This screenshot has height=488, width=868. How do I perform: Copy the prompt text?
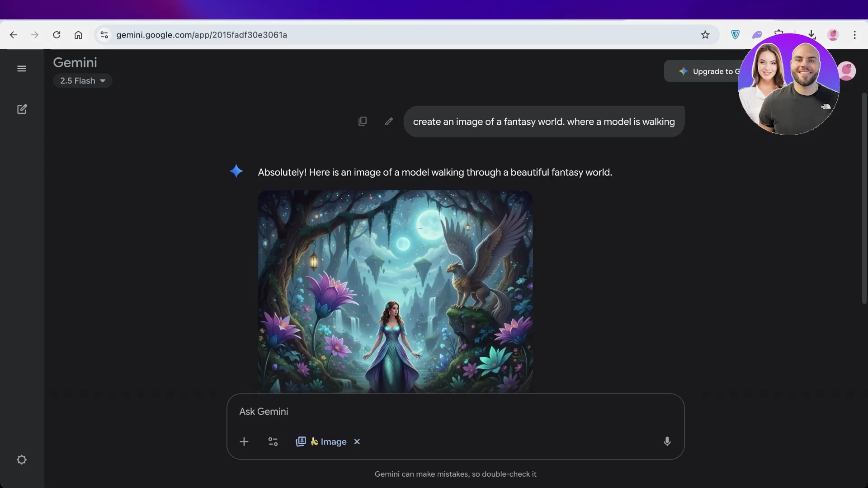363,121
